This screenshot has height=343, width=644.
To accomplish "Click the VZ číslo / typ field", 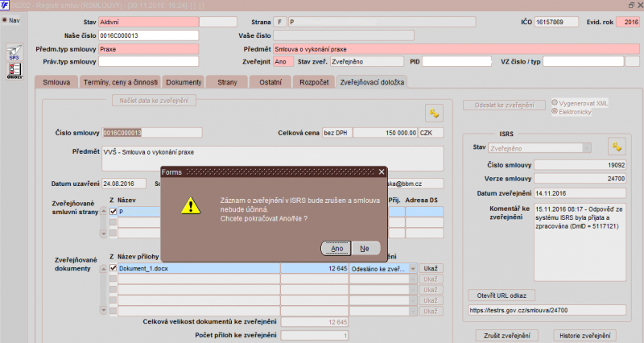I will click(583, 62).
